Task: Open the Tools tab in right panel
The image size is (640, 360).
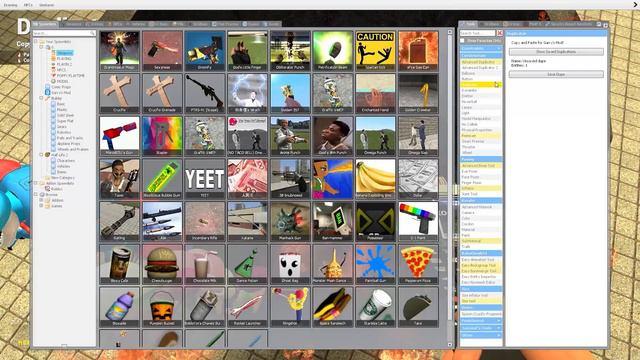Action: pyautogui.click(x=469, y=24)
